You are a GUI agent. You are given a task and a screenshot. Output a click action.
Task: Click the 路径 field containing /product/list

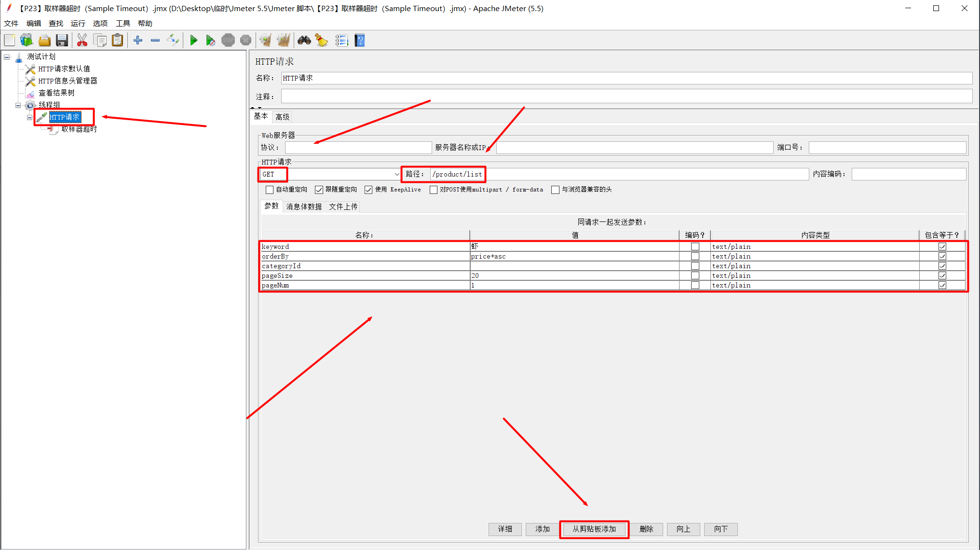click(619, 174)
